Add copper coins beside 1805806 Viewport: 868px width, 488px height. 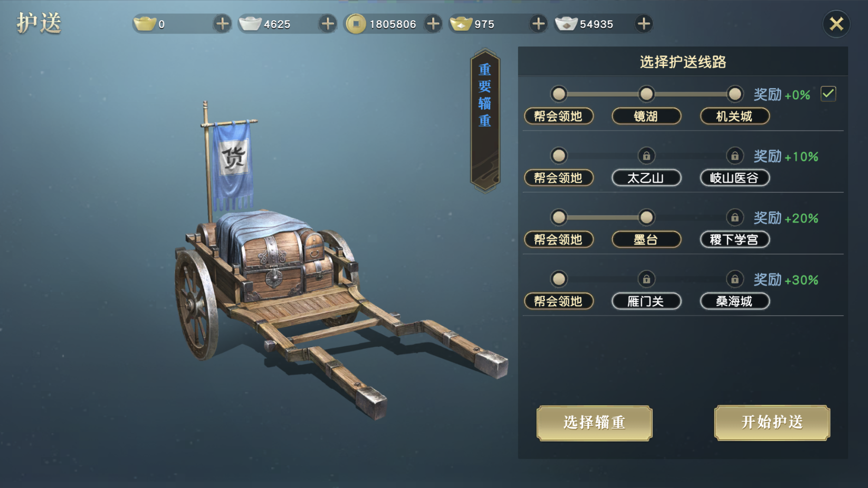(433, 24)
